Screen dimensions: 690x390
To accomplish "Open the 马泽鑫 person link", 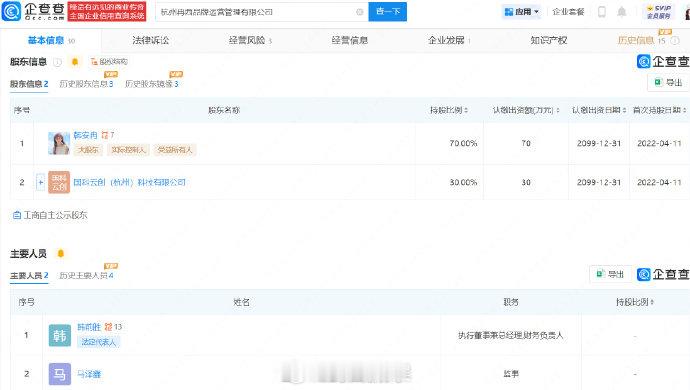I will coord(89,374).
